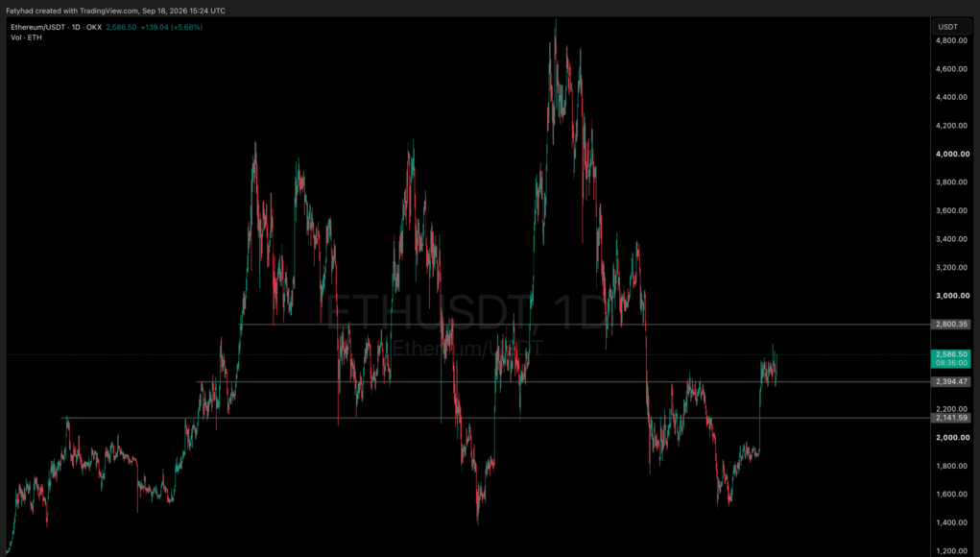Click the 2,586.50 price in chart legend

click(x=121, y=28)
